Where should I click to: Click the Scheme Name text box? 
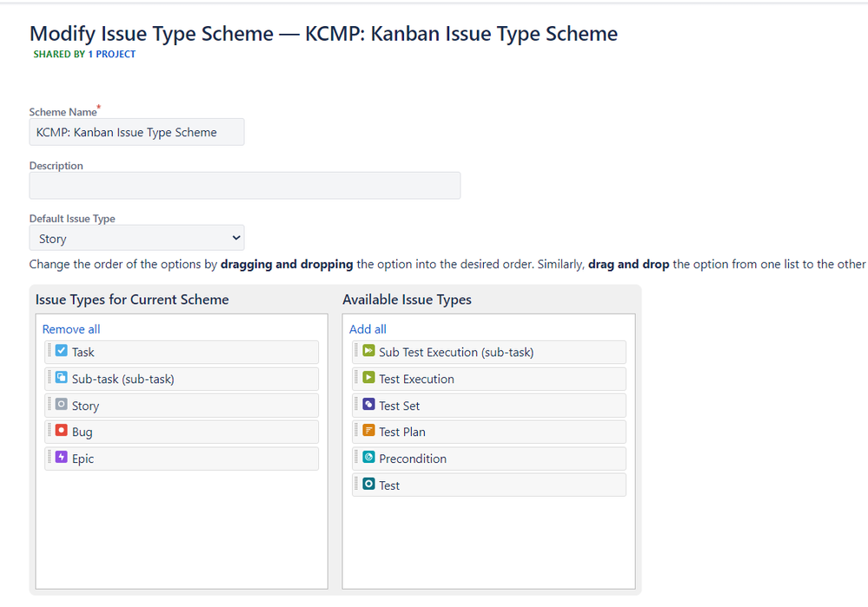(x=136, y=131)
